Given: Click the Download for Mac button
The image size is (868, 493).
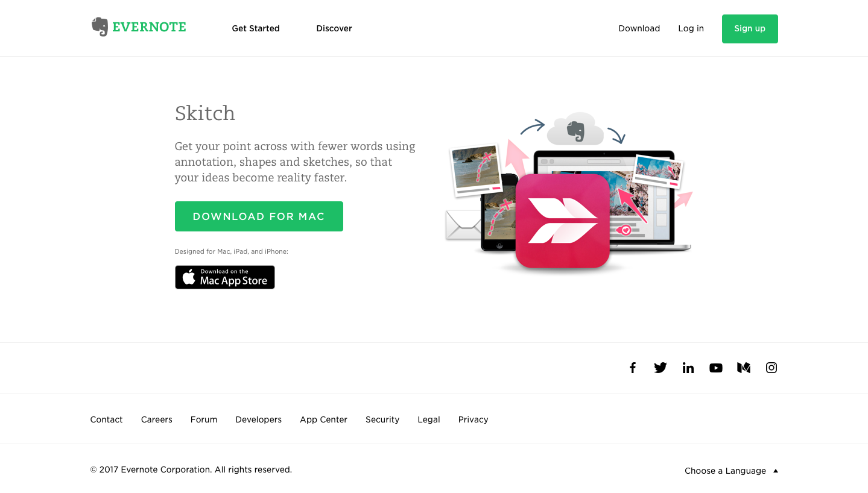Looking at the screenshot, I should (x=259, y=216).
